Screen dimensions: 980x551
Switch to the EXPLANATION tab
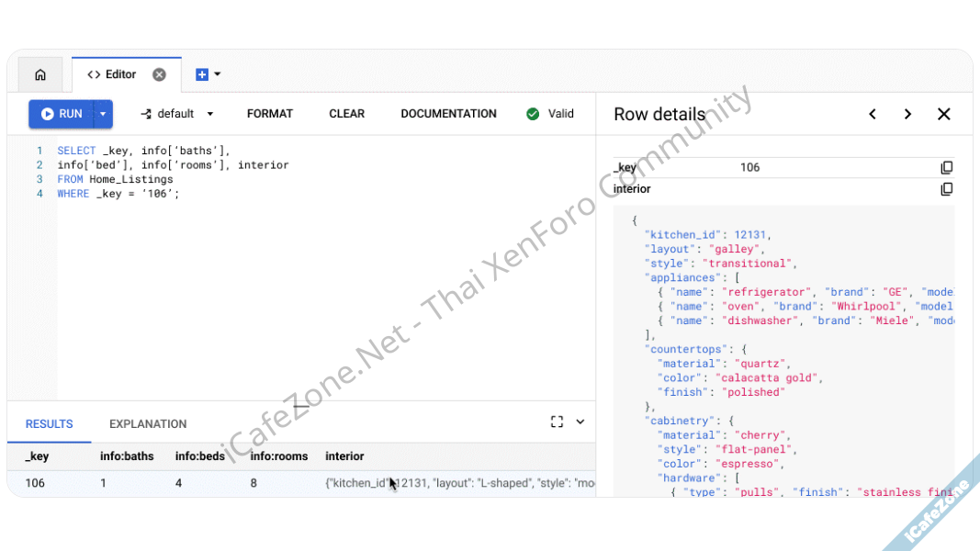pyautogui.click(x=148, y=424)
